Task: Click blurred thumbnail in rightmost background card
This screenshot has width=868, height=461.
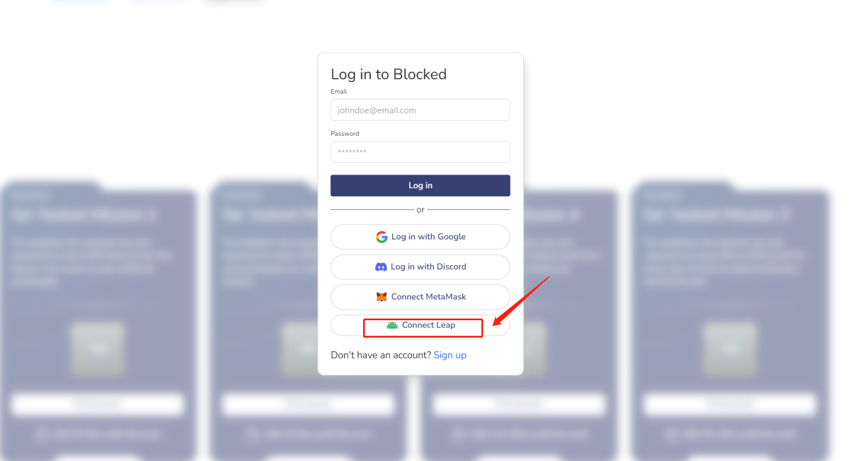Action: pos(730,349)
